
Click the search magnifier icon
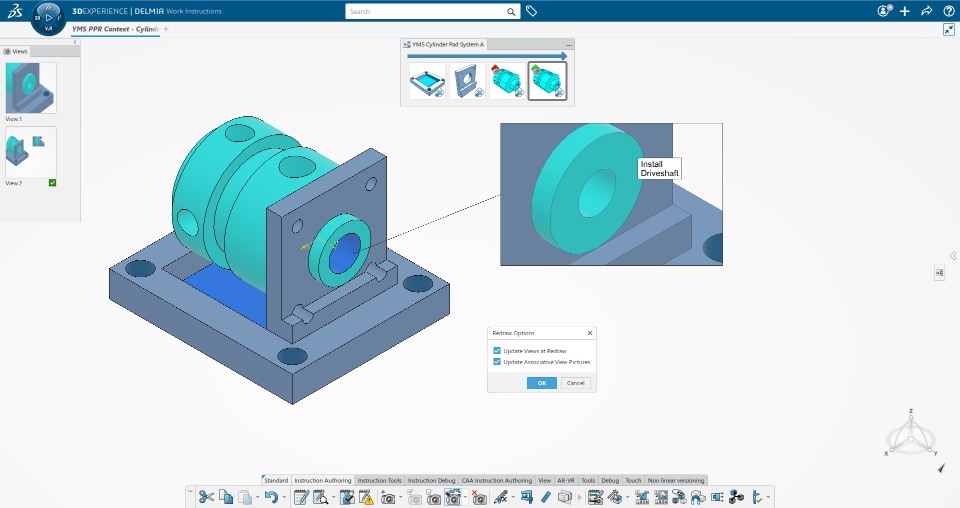(511, 12)
